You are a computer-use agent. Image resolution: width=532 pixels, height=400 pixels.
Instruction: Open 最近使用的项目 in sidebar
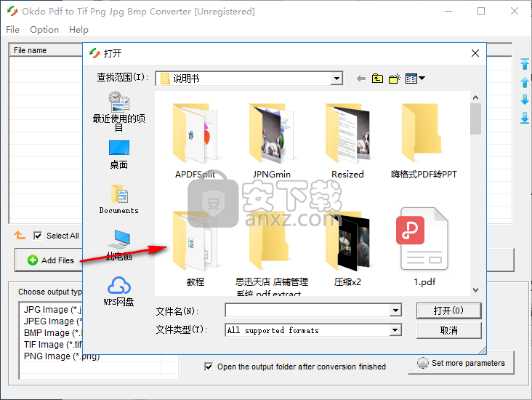[118, 111]
